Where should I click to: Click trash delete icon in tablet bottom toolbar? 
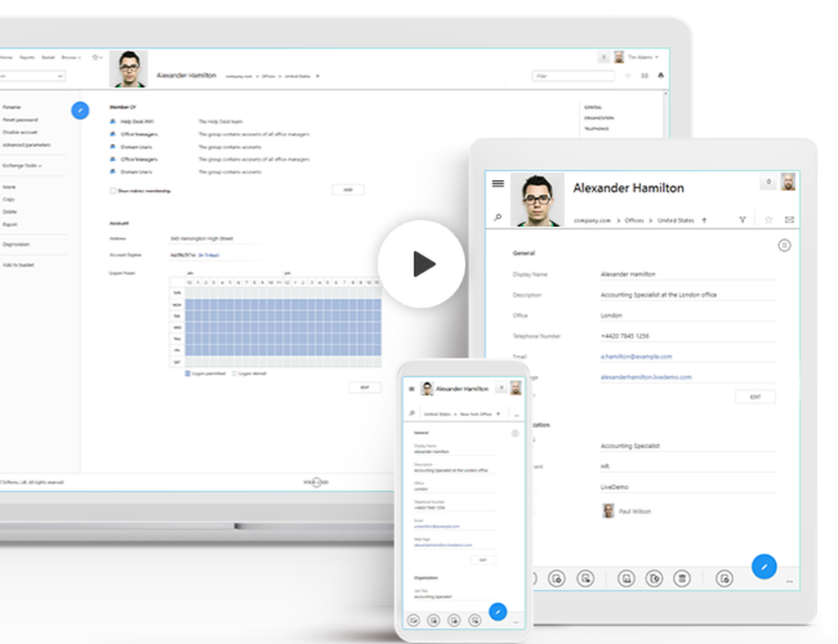pyautogui.click(x=681, y=579)
